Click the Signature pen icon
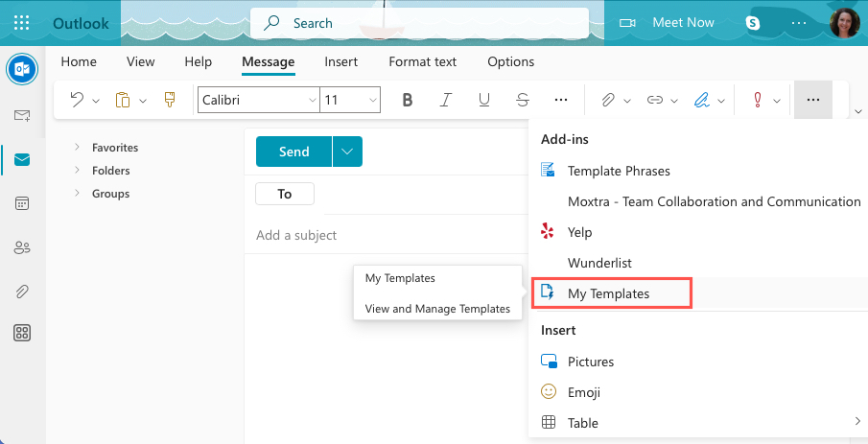The width and height of the screenshot is (868, 444). tap(702, 100)
